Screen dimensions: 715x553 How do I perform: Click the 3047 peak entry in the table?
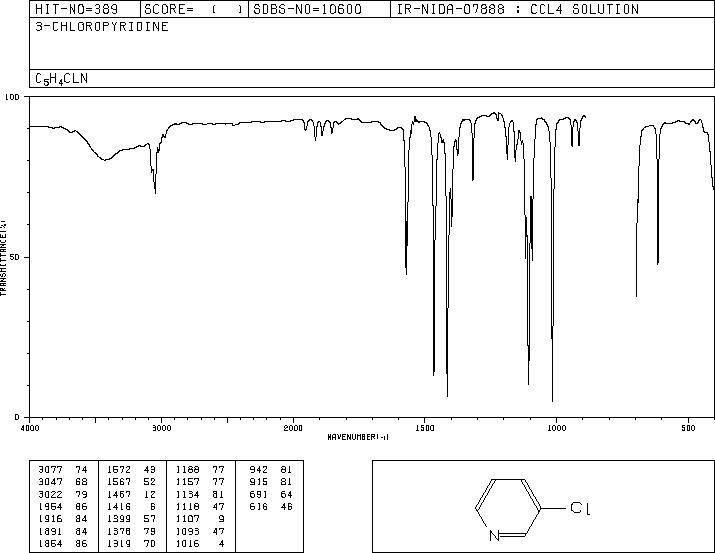[x=63, y=482]
